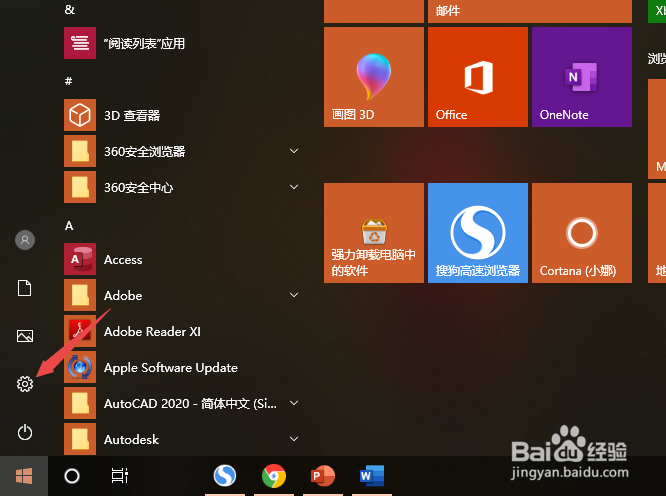Screen dimensions: 666x496
Task: Open PowerPoint from the taskbar
Action: pyautogui.click(x=323, y=476)
